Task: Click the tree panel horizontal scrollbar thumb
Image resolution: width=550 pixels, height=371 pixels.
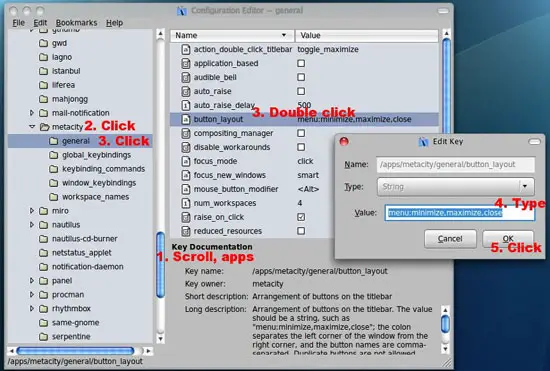Action: pyautogui.click(x=75, y=351)
